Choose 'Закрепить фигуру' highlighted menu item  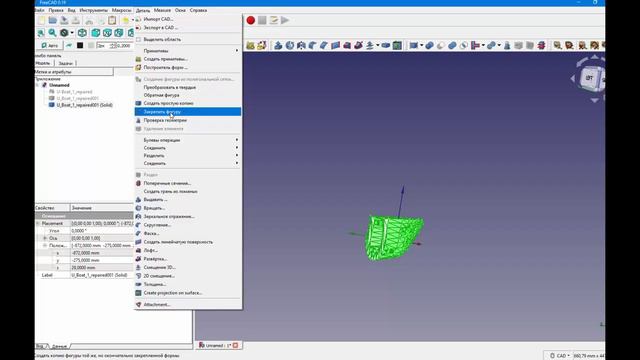pos(188,112)
